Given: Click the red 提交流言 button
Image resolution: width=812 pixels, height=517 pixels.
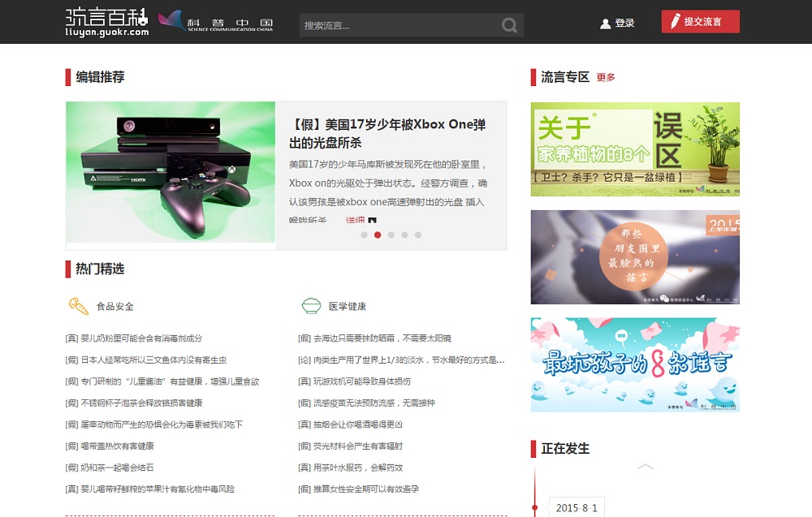Looking at the screenshot, I should coord(700,22).
